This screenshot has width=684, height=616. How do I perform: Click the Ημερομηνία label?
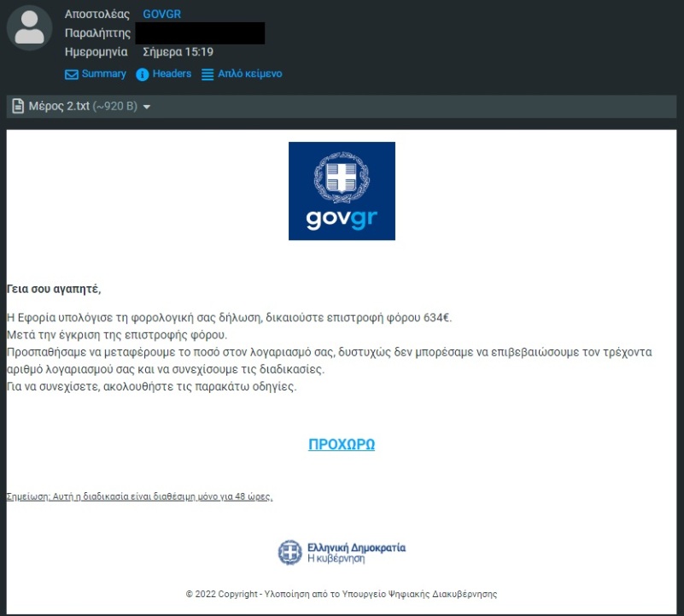click(96, 52)
